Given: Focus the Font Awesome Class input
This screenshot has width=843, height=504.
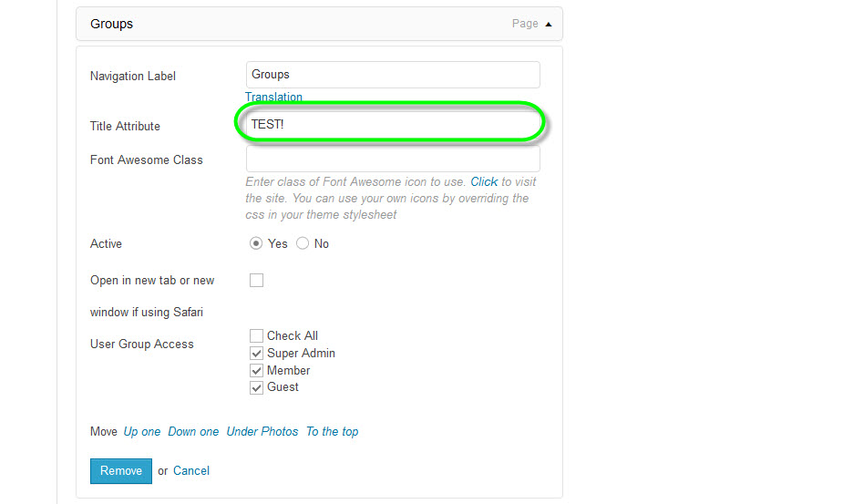Looking at the screenshot, I should coord(393,159).
